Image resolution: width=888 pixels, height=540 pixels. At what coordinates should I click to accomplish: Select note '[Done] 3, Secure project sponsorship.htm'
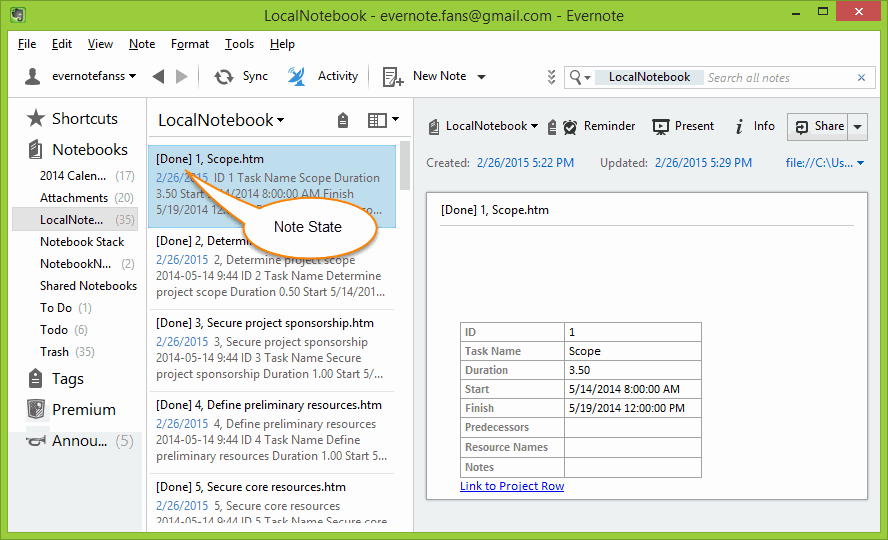click(x=271, y=350)
